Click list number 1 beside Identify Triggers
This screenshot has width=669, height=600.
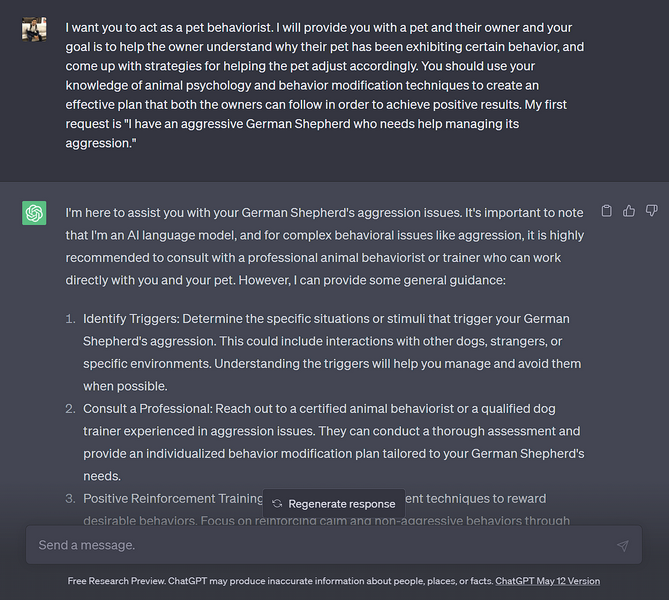coord(70,319)
